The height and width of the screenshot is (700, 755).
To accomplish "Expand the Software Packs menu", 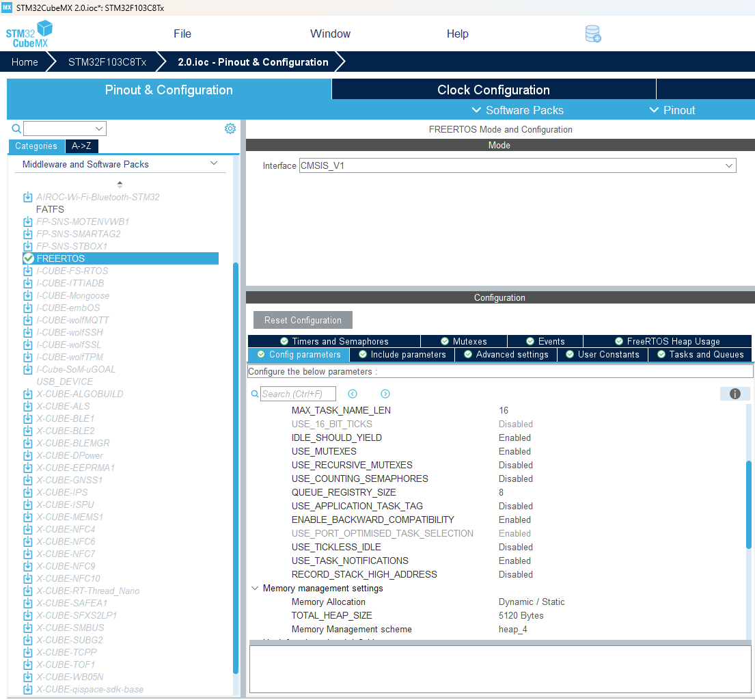I will click(518, 110).
